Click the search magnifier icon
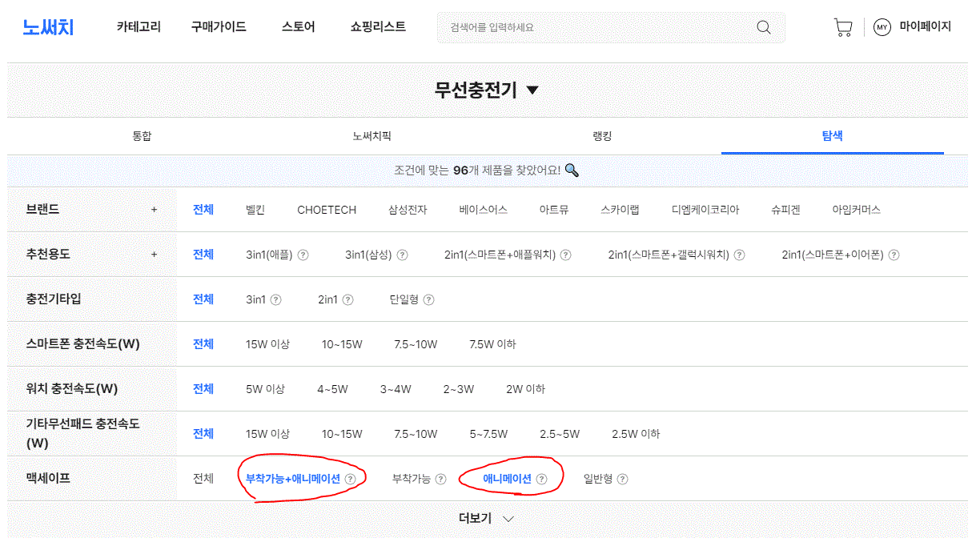980x550 pixels. [x=763, y=27]
